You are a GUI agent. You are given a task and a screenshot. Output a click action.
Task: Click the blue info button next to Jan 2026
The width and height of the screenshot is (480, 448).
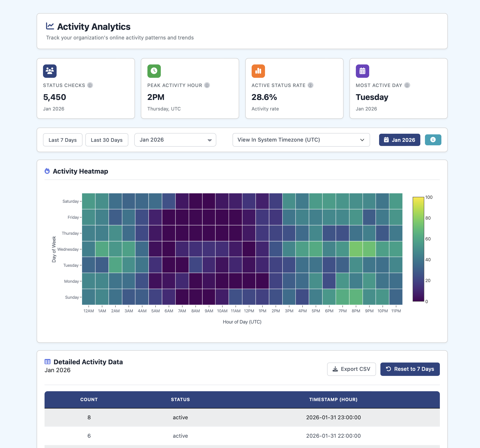[x=433, y=140]
